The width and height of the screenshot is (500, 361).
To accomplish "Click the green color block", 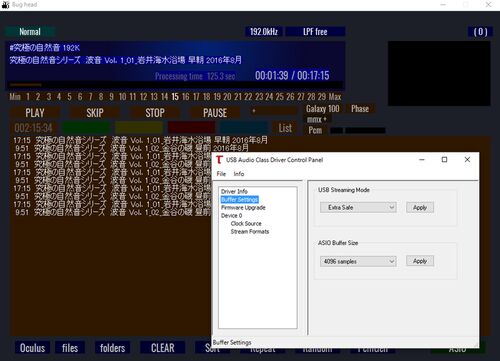I will click(x=86, y=128).
